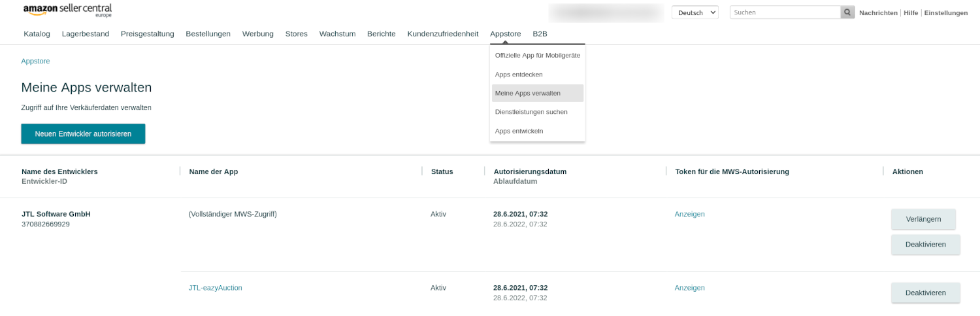This screenshot has width=980, height=316.
Task: Open the Preisgestaltung menu
Action: [x=148, y=34]
